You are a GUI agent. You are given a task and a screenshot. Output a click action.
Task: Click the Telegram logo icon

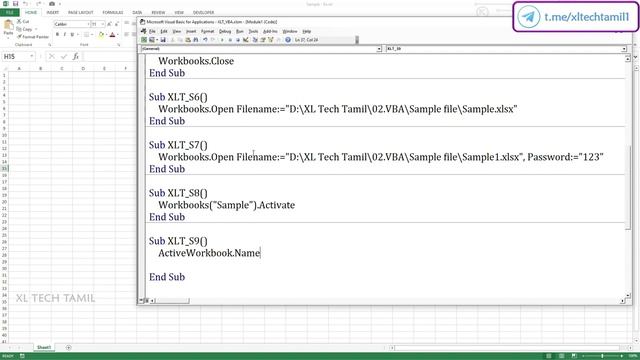(529, 17)
